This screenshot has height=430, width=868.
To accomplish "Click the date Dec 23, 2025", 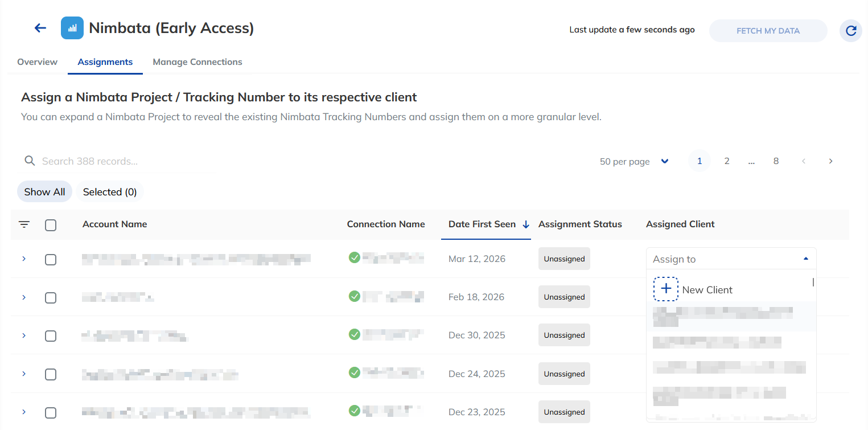I will tap(477, 412).
